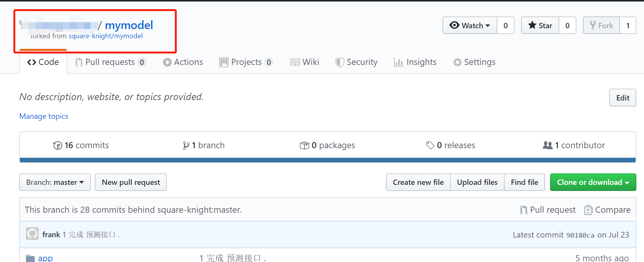Open commit hash 90180ca
The width and height of the screenshot is (644, 262).
pos(580,235)
